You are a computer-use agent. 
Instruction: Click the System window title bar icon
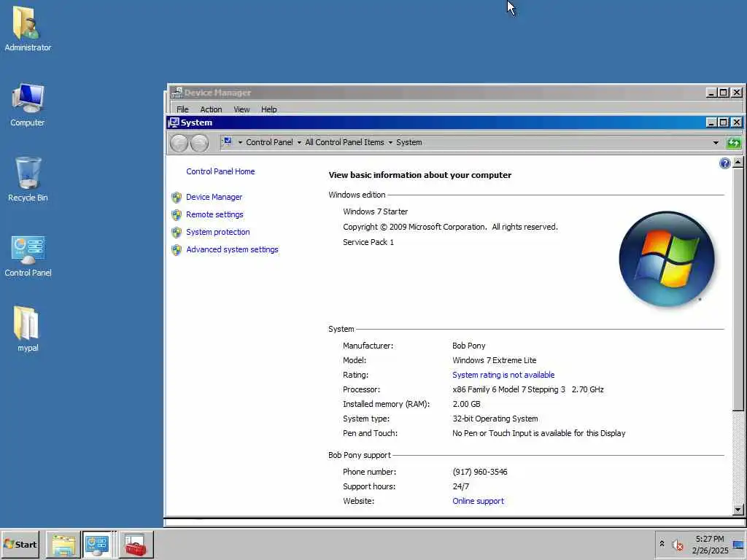[x=174, y=122]
